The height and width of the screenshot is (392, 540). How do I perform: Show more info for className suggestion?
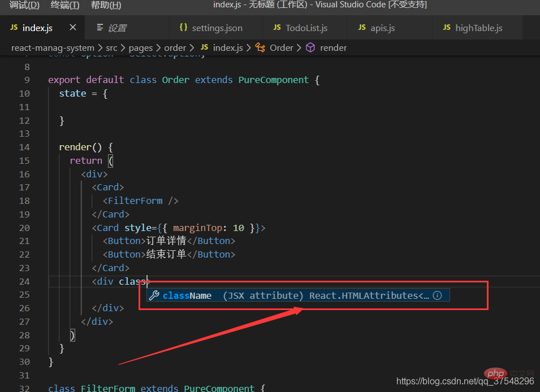point(438,295)
